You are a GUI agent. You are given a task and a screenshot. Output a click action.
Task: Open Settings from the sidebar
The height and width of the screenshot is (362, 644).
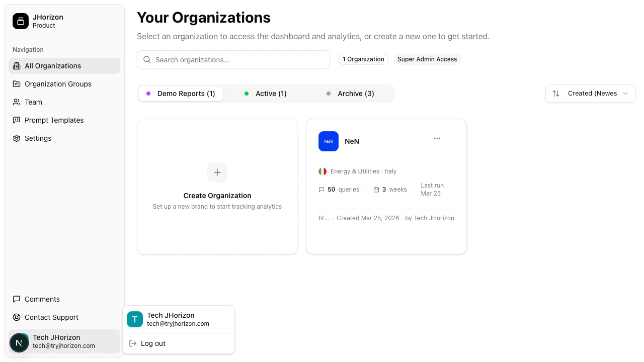[38, 138]
